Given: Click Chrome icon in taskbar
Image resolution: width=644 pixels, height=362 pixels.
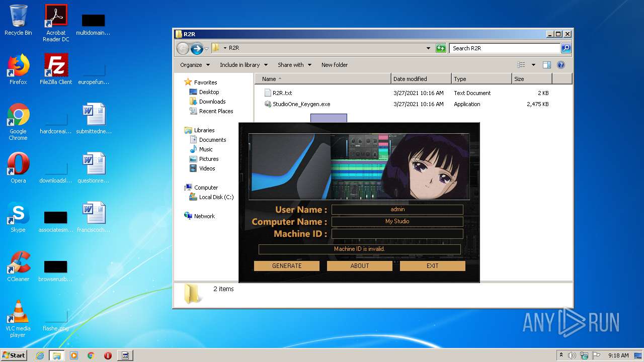Looking at the screenshot, I should tap(91, 355).
